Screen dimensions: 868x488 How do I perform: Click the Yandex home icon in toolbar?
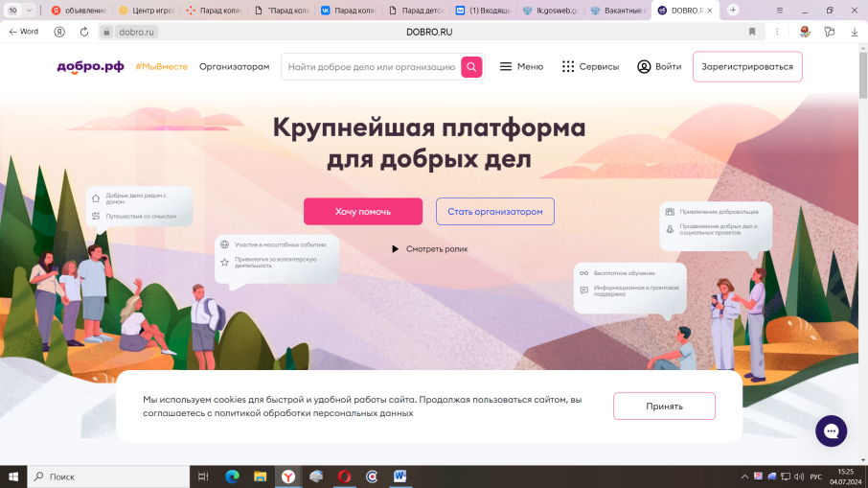(x=59, y=33)
